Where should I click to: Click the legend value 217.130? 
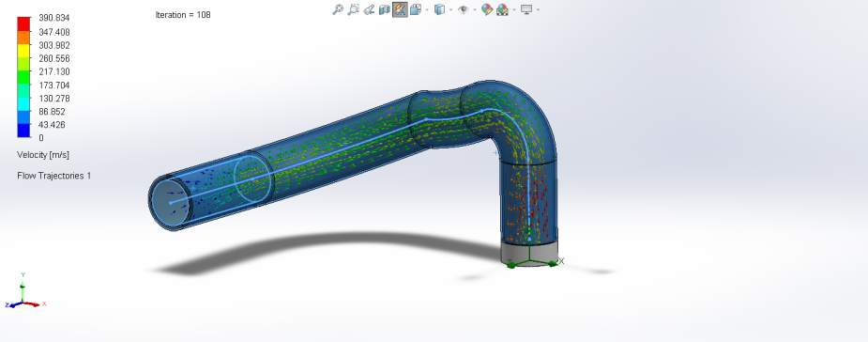(53, 71)
